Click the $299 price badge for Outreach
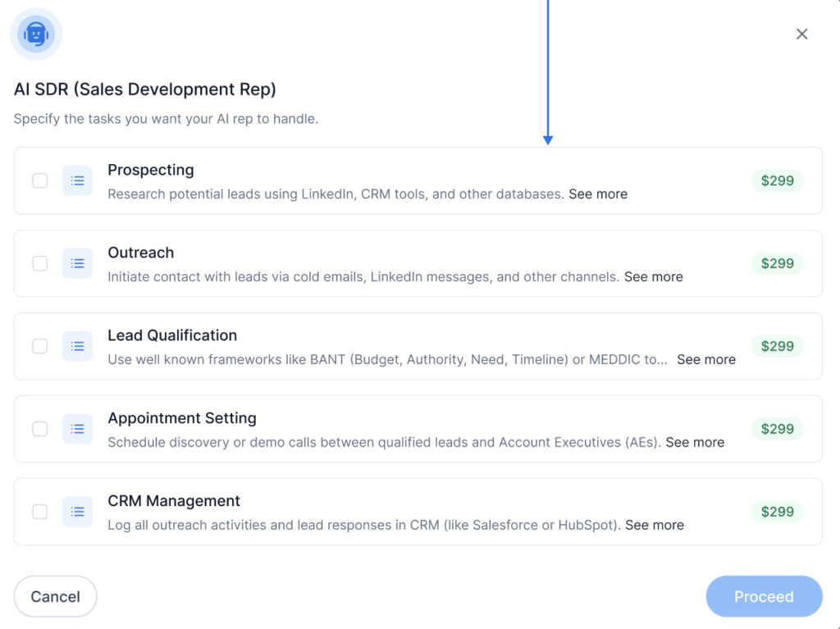The height and width of the screenshot is (629, 840). point(778,263)
